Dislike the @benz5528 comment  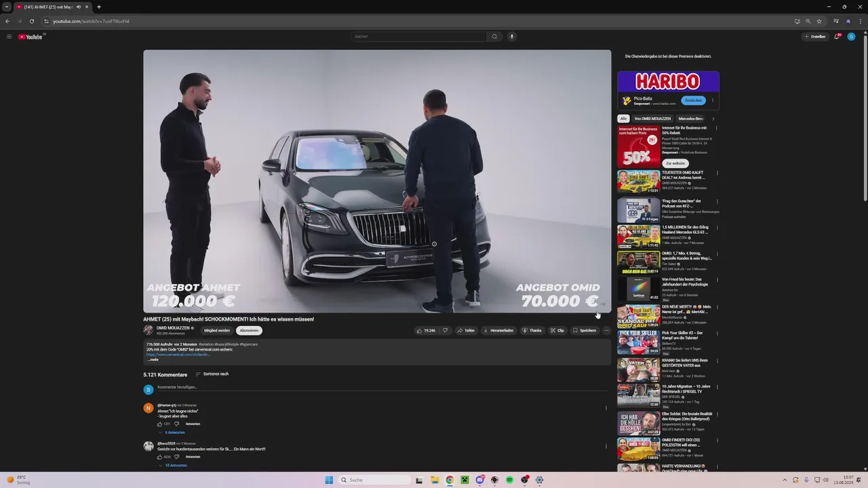[176, 457]
